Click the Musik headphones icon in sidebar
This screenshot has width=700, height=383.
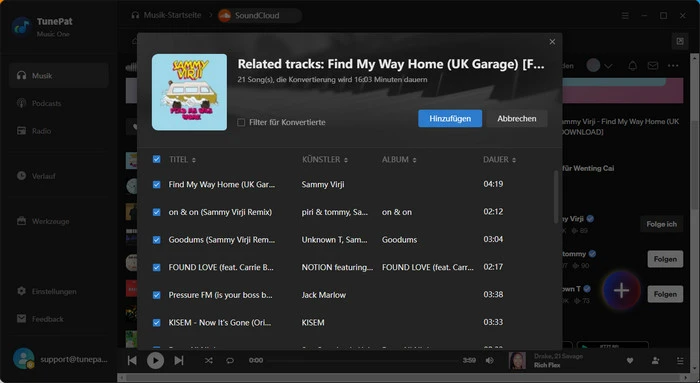21,75
